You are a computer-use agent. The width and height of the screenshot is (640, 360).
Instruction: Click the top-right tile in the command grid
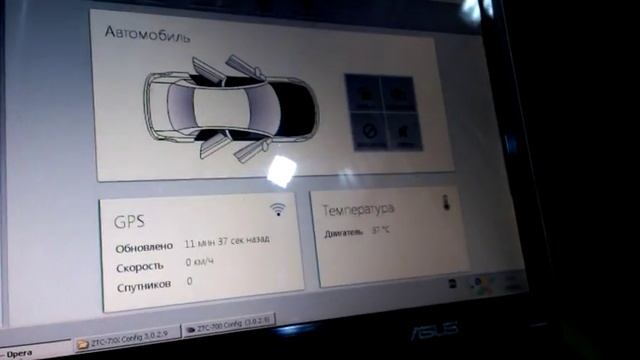[x=398, y=93]
